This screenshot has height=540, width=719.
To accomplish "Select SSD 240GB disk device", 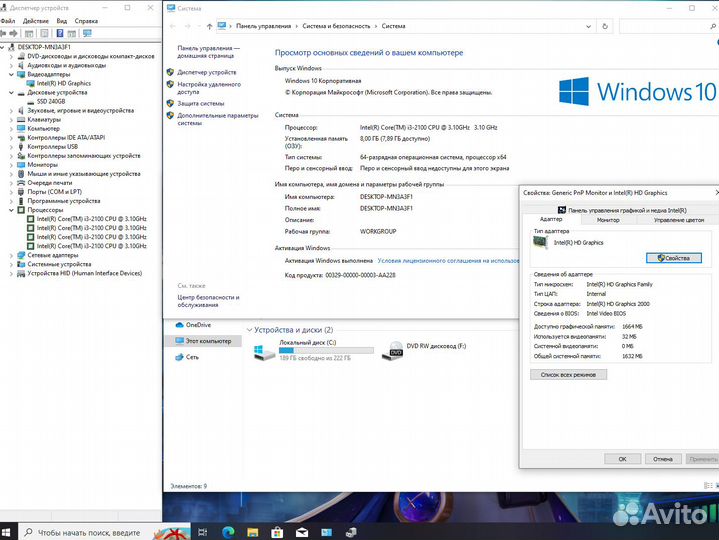I will [51, 101].
